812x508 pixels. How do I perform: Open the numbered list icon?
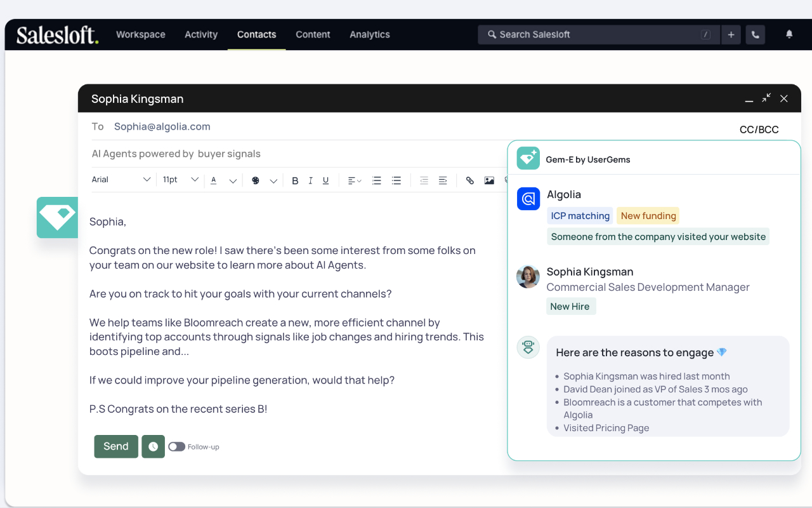point(376,180)
